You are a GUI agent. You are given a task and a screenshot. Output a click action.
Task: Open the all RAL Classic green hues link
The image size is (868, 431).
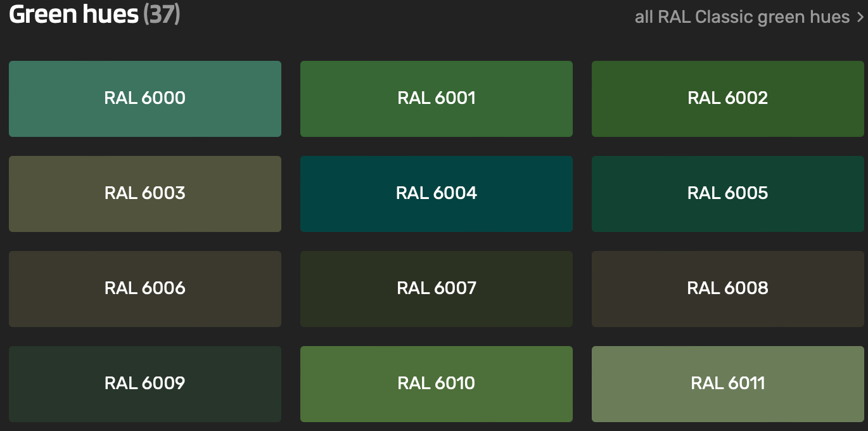coord(742,17)
